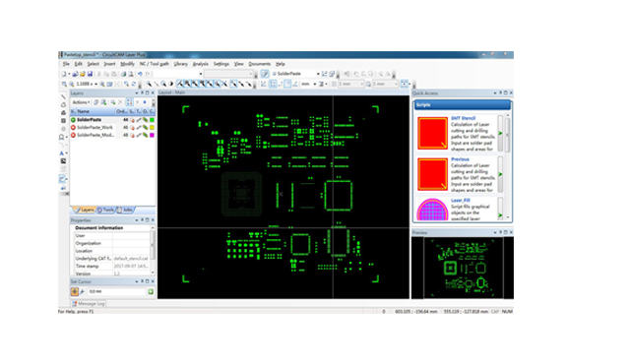This screenshot has width=630, height=364.
Task: Click the Set Cursor coordinate input field
Action: pos(116,292)
